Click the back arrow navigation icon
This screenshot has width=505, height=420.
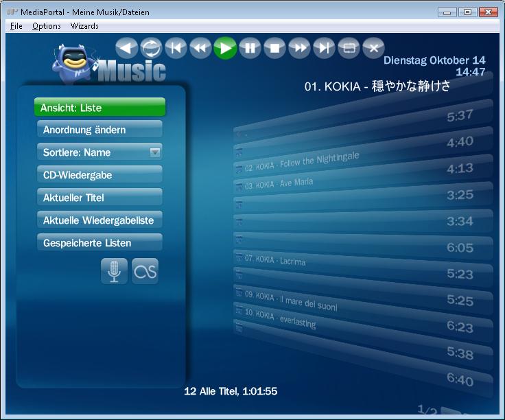click(126, 48)
